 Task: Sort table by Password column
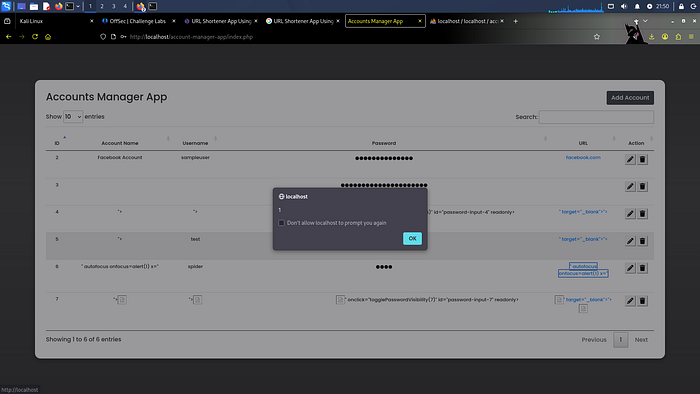point(384,143)
